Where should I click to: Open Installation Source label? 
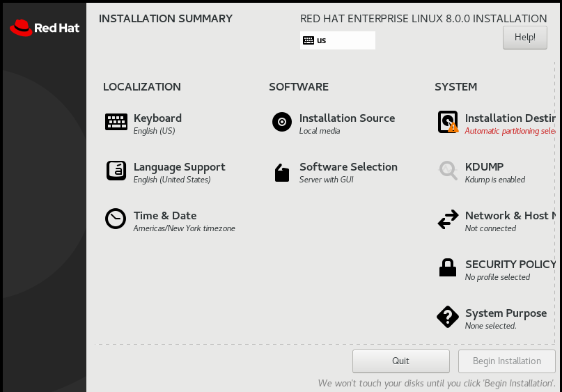[347, 118]
